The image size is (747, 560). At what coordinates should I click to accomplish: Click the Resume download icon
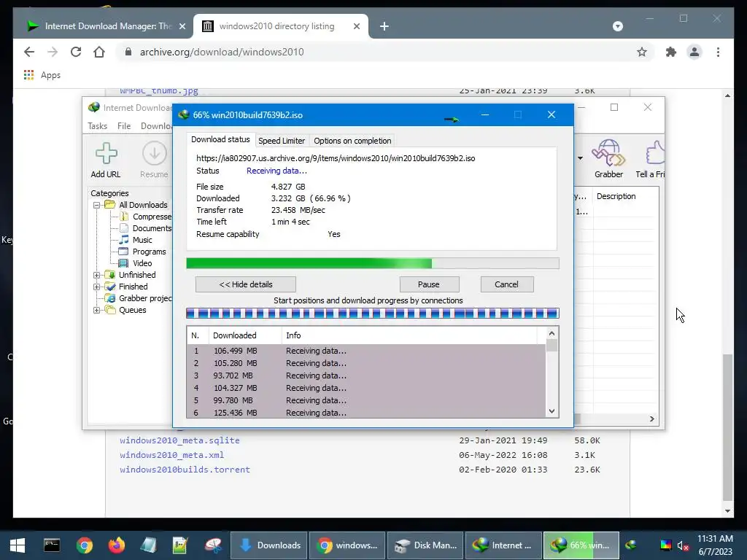[x=154, y=153]
